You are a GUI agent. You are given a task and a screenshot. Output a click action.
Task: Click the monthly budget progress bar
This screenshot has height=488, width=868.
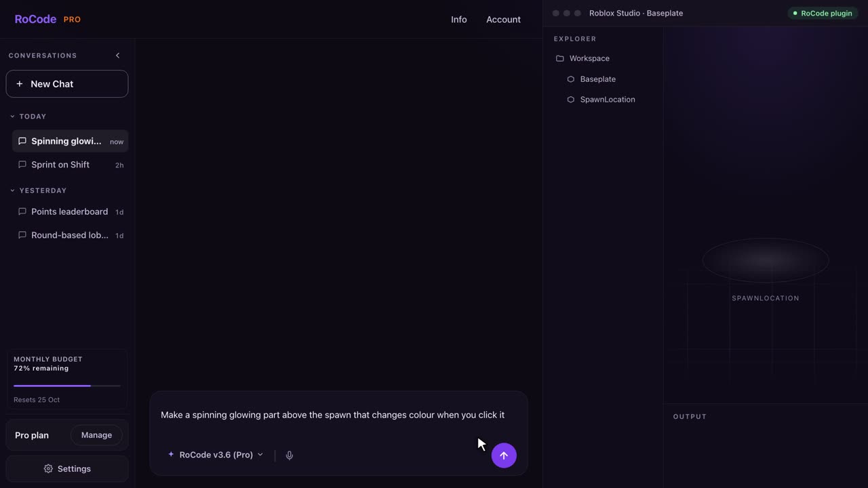click(x=67, y=386)
